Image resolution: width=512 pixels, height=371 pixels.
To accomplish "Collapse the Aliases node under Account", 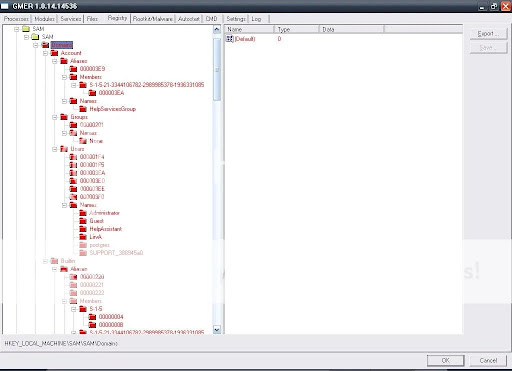I will (55, 61).
